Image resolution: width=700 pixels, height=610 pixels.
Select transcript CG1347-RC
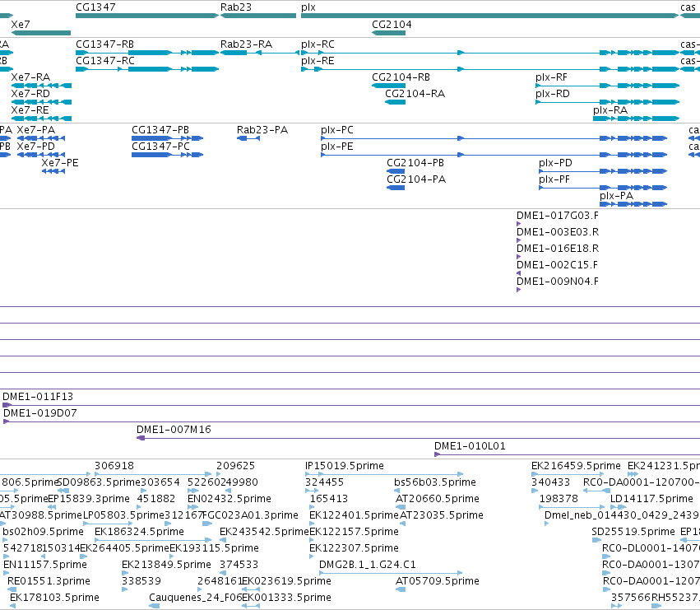147,69
